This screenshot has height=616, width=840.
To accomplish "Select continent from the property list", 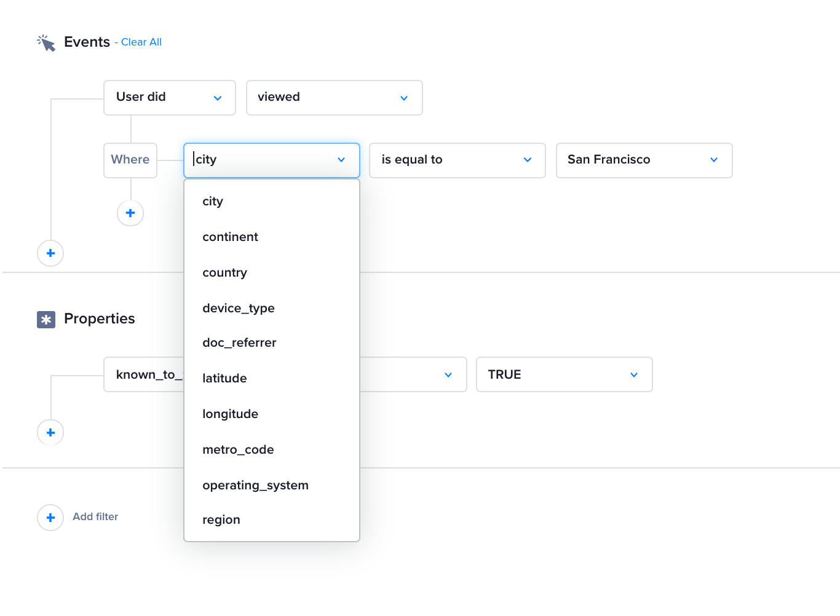I will click(230, 237).
